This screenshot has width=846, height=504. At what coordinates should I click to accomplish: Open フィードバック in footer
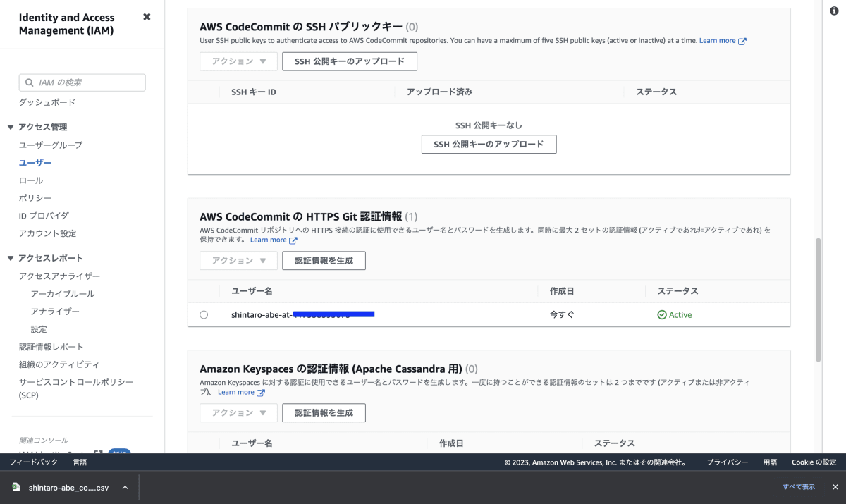tap(34, 462)
